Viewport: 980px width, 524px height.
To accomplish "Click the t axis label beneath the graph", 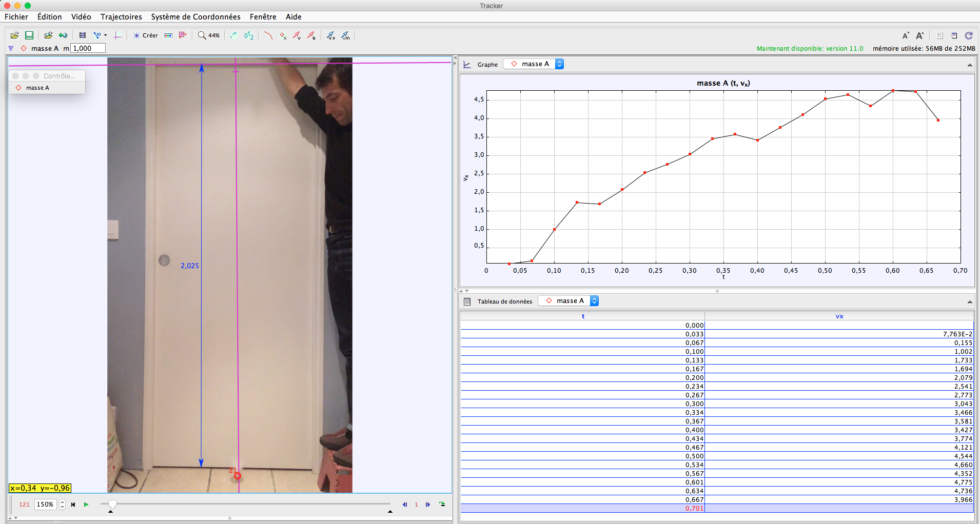I will click(x=723, y=277).
